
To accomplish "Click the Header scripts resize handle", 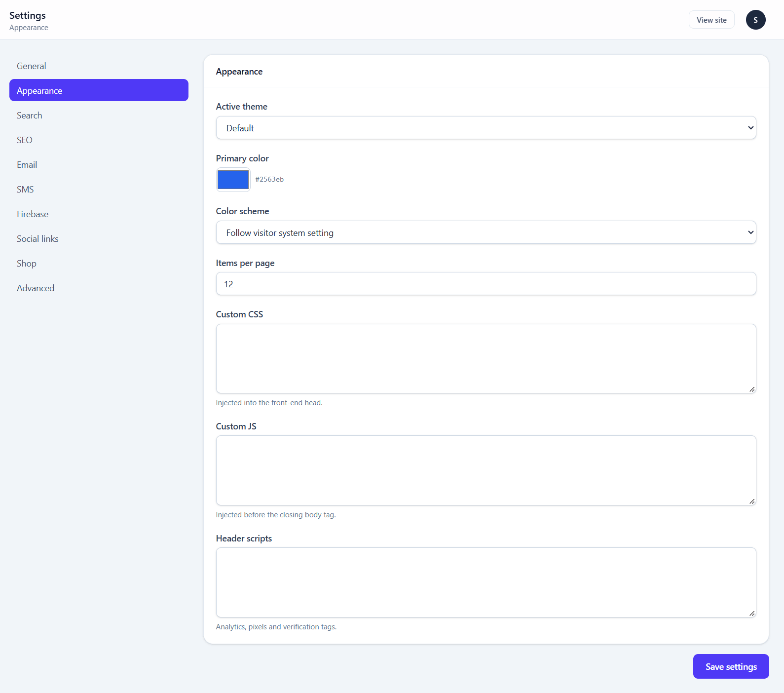I will [x=752, y=614].
